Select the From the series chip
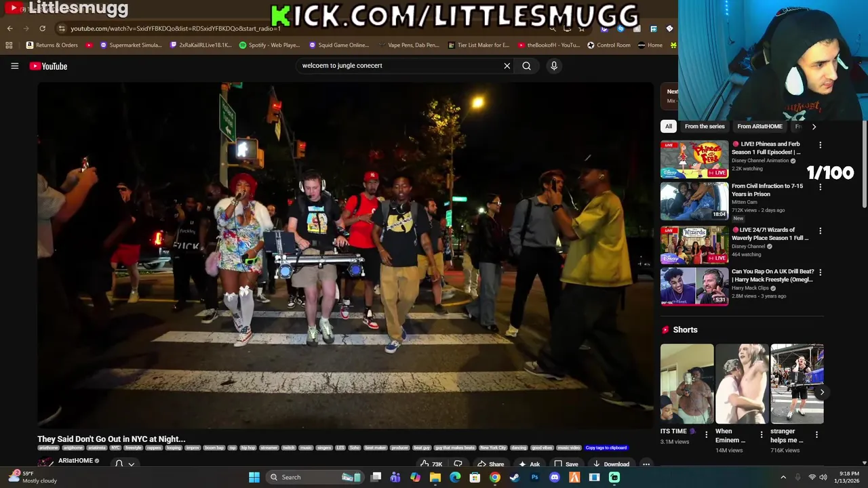Viewport: 868px width, 488px height. pos(705,126)
